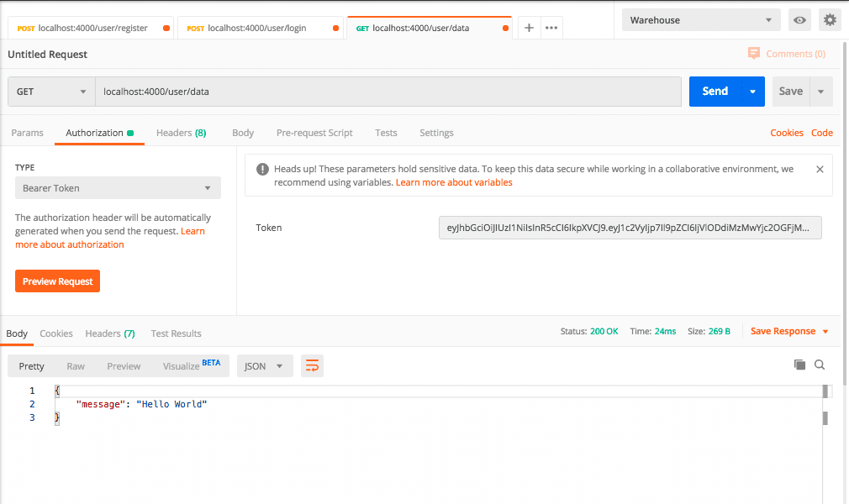Toggle response line wrap icon
849x504 pixels.
coord(312,365)
